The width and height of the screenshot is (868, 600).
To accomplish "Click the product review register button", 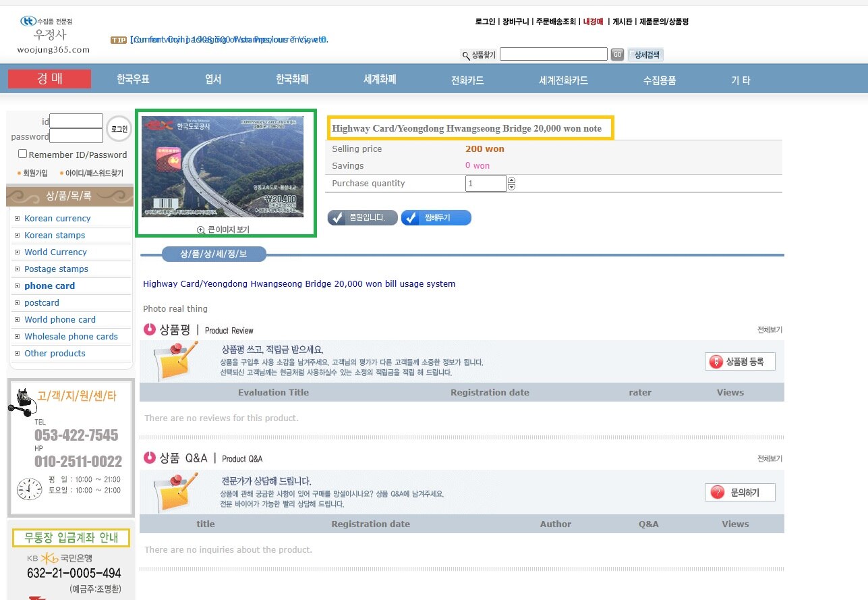I will point(740,362).
